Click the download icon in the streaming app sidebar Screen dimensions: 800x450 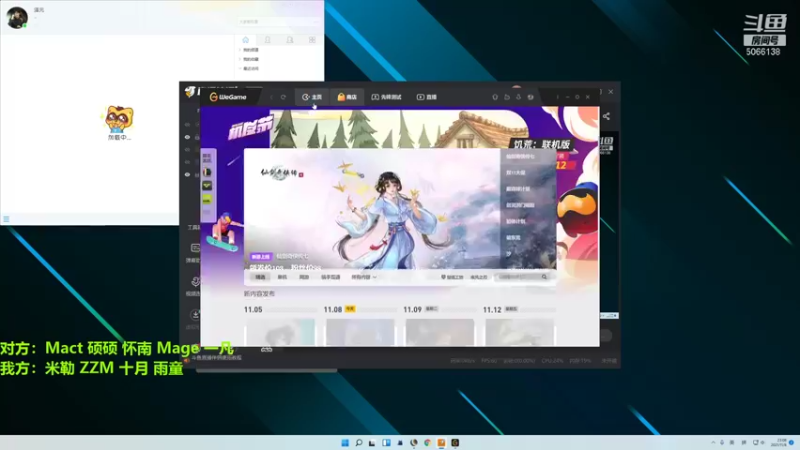pos(195,315)
